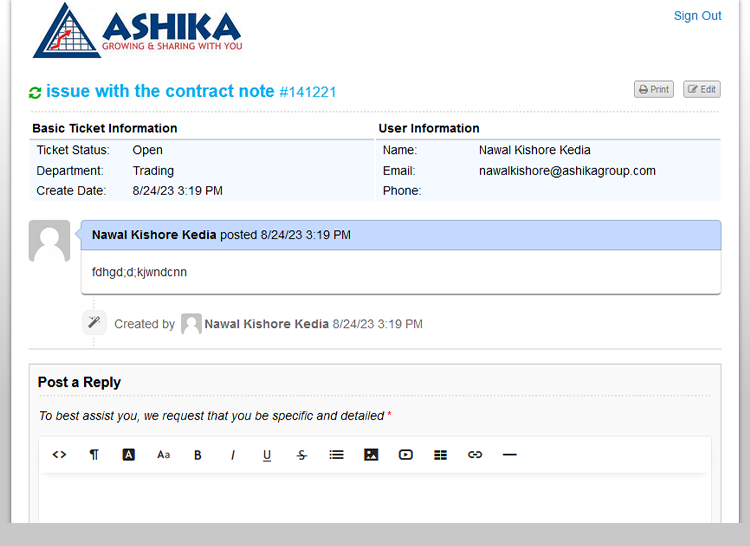Click the HTML code view icon
Image resolution: width=750 pixels, height=546 pixels.
click(59, 455)
